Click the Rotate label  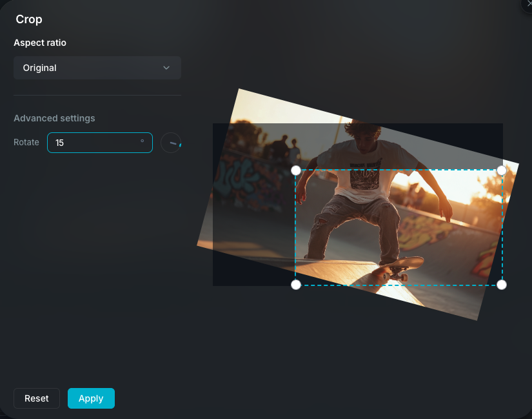tap(26, 142)
